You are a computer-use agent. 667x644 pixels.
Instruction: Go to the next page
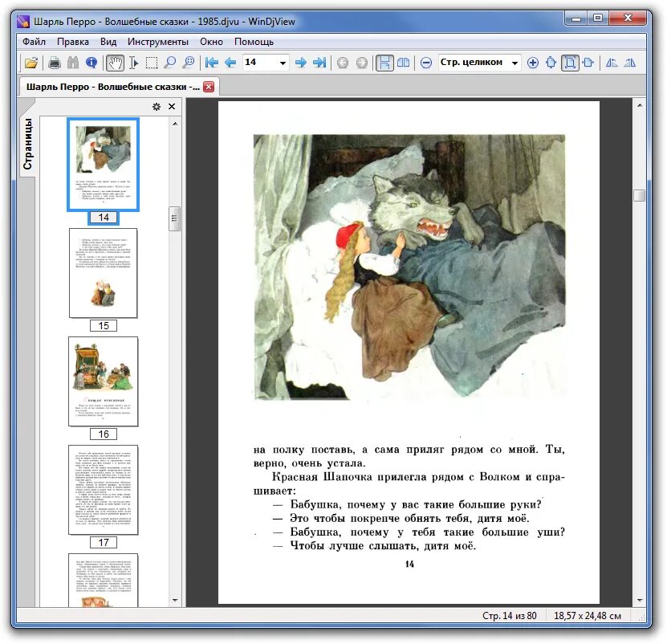301,63
